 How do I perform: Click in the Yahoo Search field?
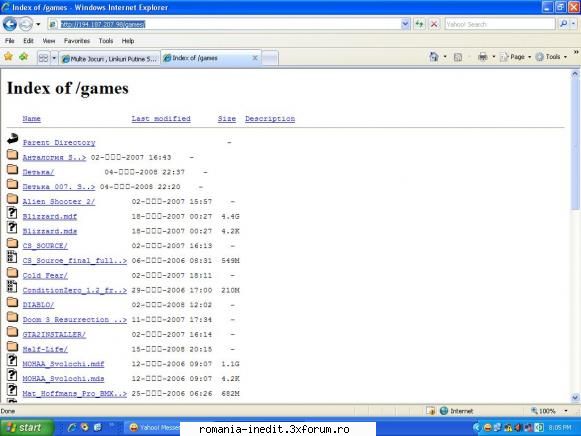(x=499, y=24)
